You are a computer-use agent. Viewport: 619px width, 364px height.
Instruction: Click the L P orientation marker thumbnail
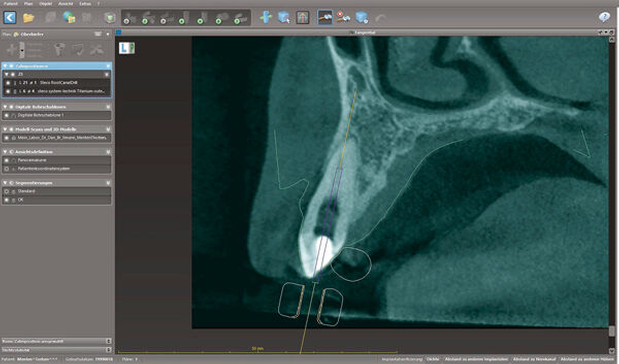(127, 48)
